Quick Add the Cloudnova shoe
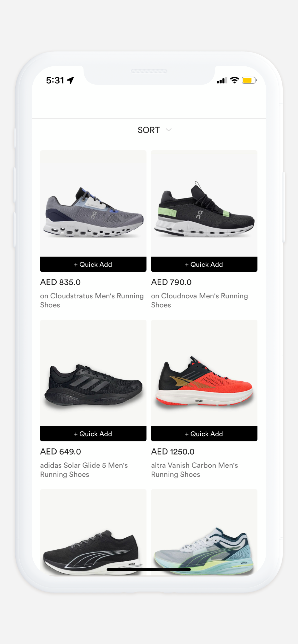298x644 pixels. [204, 264]
